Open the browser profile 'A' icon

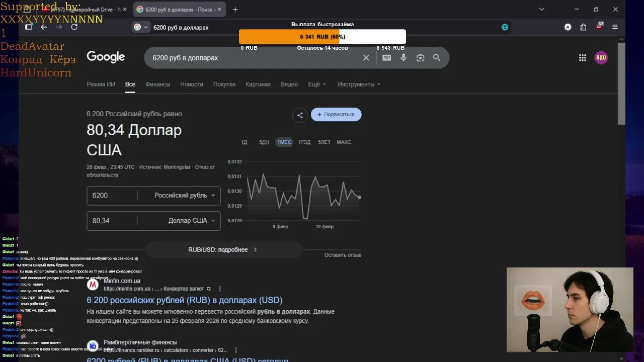(568, 27)
